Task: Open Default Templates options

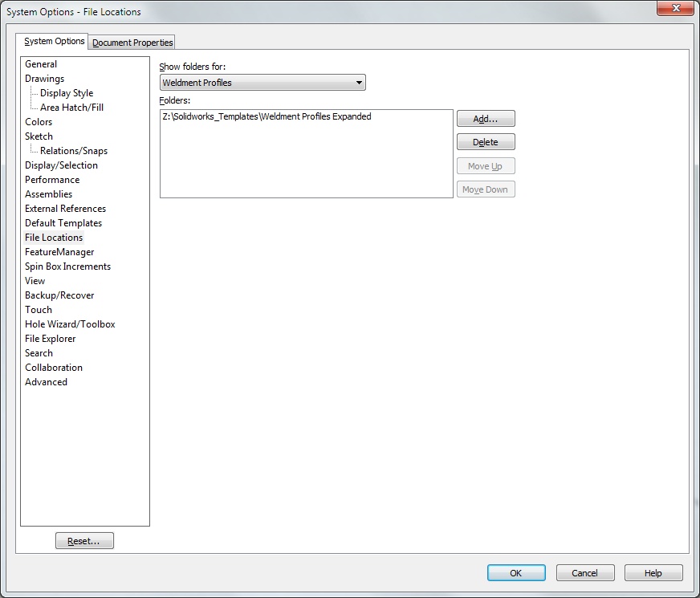Action: pyautogui.click(x=63, y=223)
